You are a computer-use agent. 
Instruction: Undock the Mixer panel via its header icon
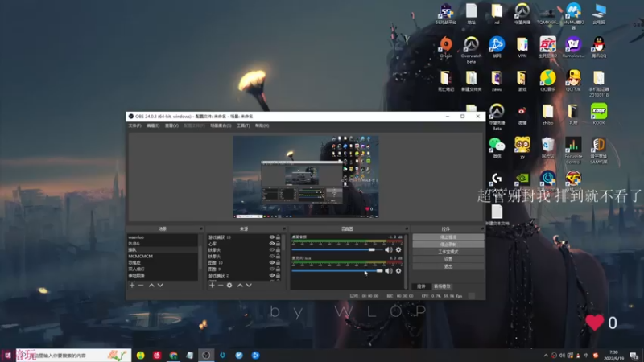[x=407, y=228]
